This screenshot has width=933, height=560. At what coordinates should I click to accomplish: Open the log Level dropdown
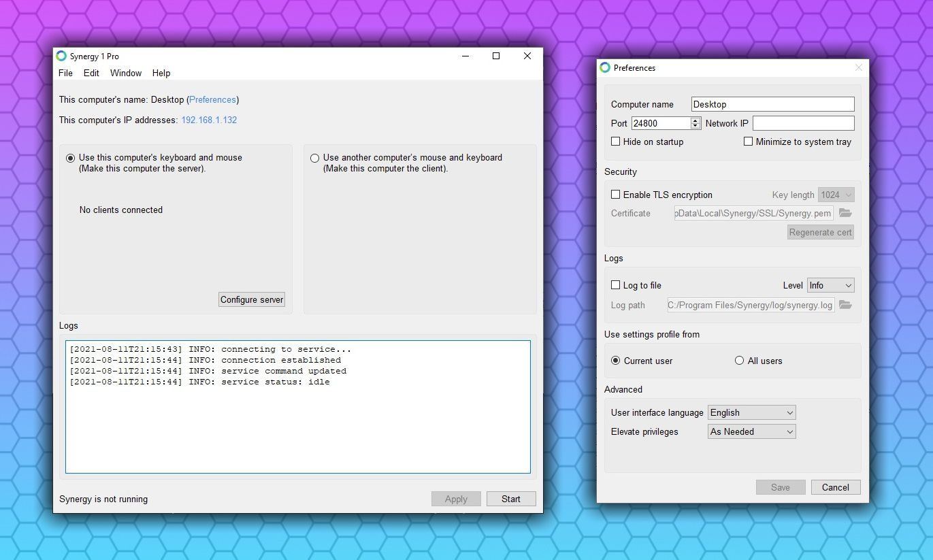point(831,286)
